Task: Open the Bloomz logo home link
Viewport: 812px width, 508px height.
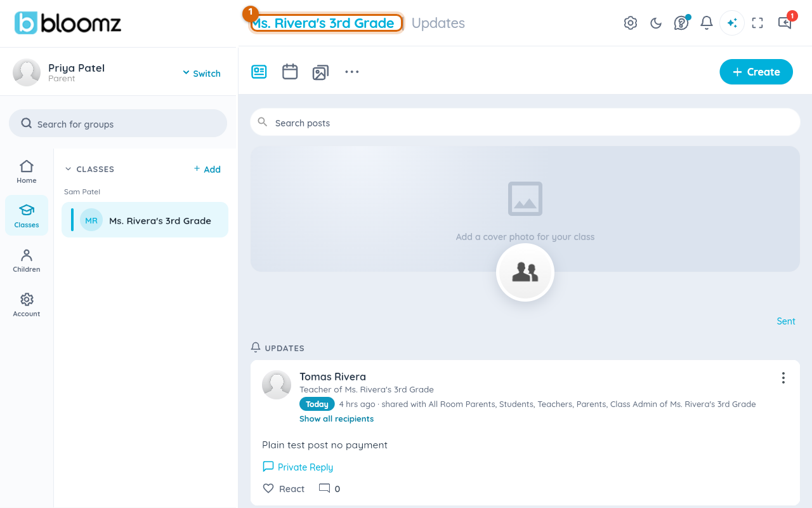Action: [68, 23]
